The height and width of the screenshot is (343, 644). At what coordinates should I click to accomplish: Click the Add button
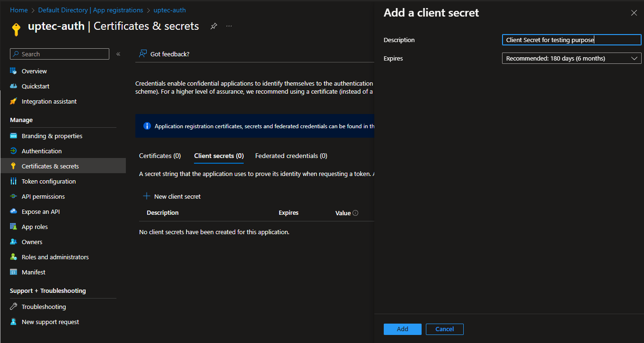pyautogui.click(x=402, y=329)
